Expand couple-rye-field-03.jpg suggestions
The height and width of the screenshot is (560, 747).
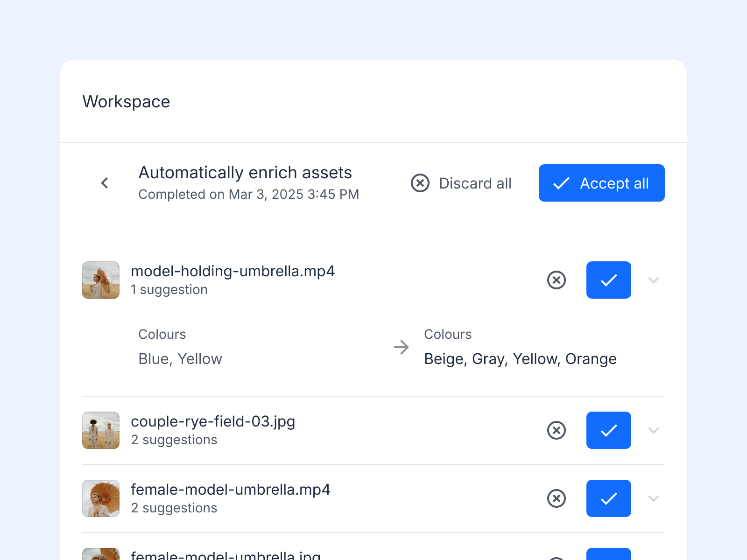(654, 430)
